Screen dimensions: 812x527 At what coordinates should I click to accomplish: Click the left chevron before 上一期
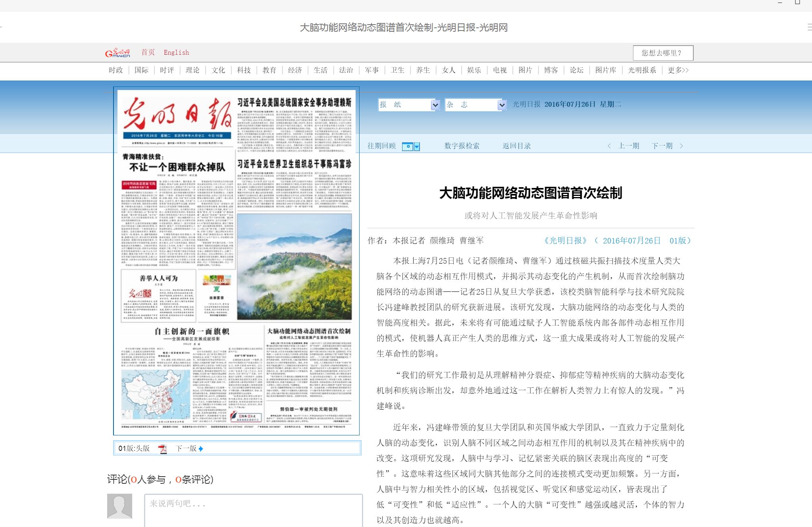tap(609, 146)
